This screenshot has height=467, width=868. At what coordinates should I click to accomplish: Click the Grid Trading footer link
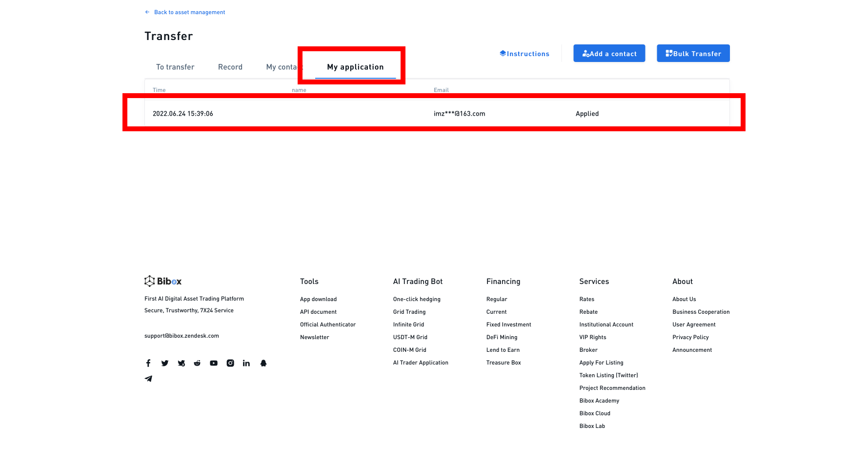click(x=409, y=312)
